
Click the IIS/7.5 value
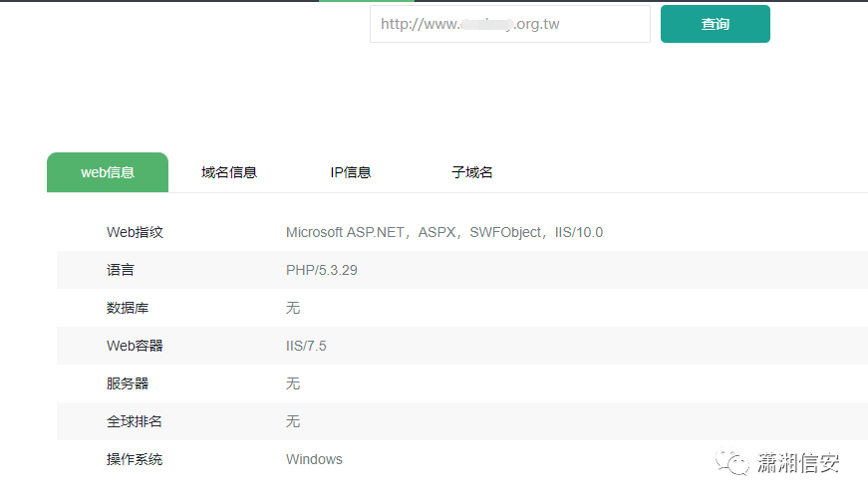pyautogui.click(x=306, y=346)
